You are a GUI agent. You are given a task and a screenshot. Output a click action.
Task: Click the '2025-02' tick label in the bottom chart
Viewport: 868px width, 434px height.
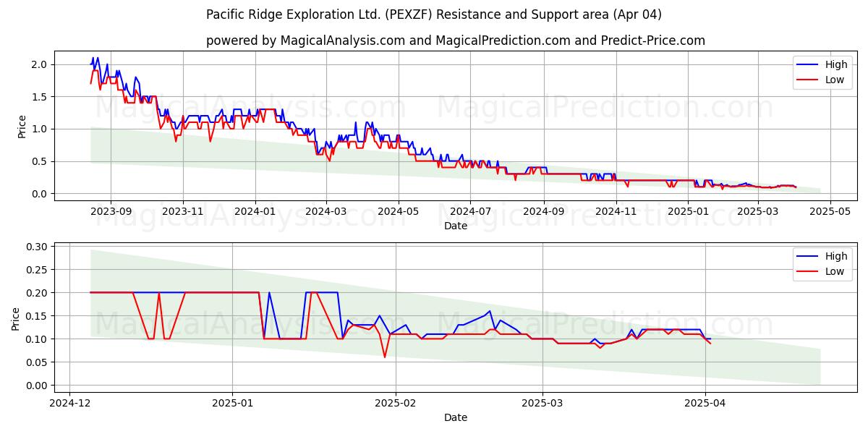tap(397, 404)
